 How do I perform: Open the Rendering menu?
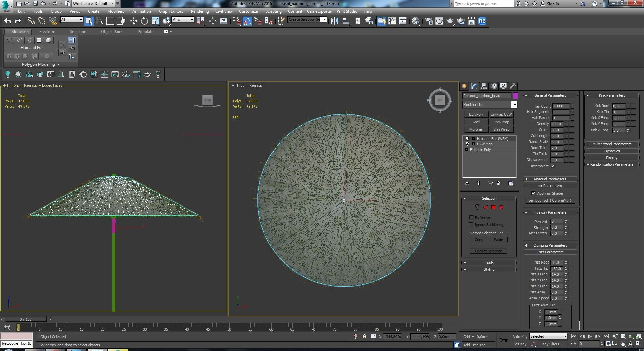(x=200, y=11)
